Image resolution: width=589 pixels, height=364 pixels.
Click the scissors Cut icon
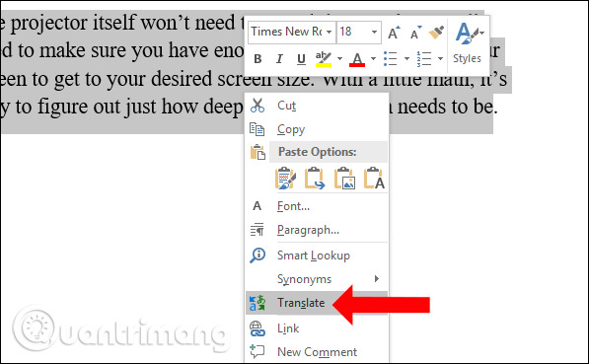tap(258, 106)
